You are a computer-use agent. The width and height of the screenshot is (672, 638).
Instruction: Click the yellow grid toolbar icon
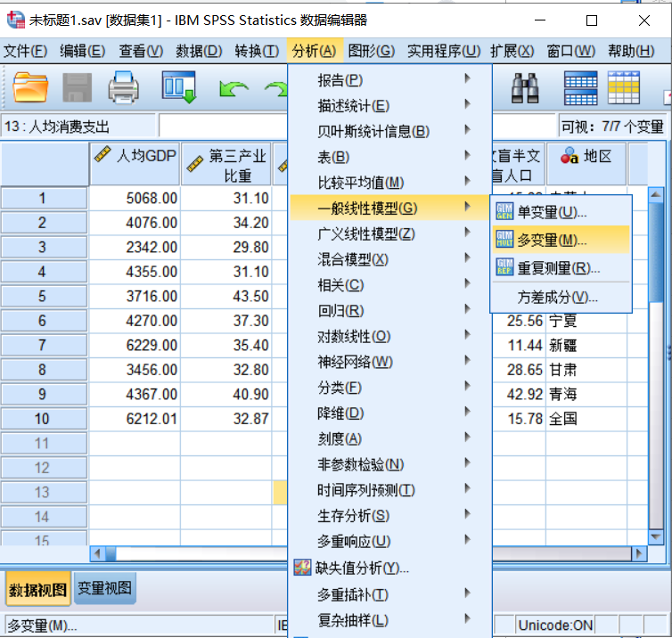pyautogui.click(x=624, y=88)
